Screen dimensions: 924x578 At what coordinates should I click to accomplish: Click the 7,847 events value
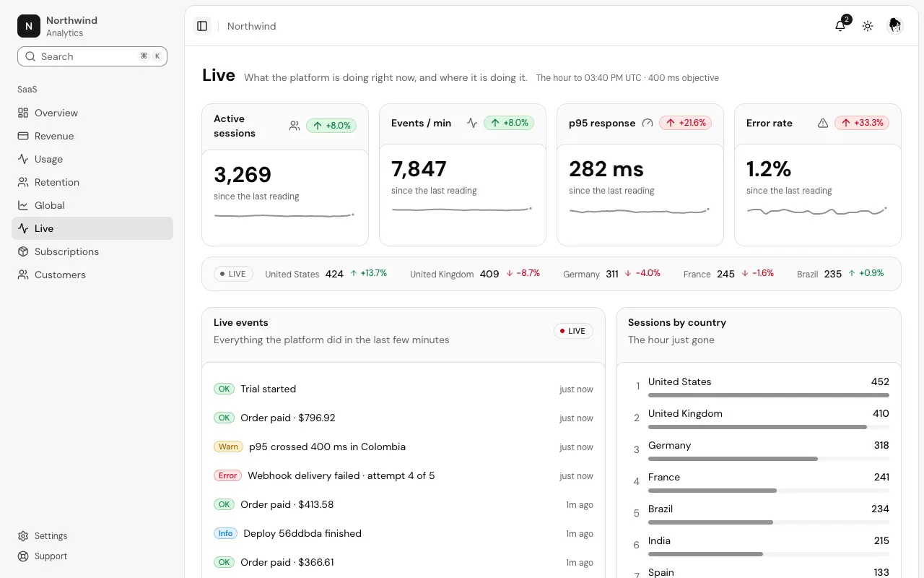tap(419, 169)
